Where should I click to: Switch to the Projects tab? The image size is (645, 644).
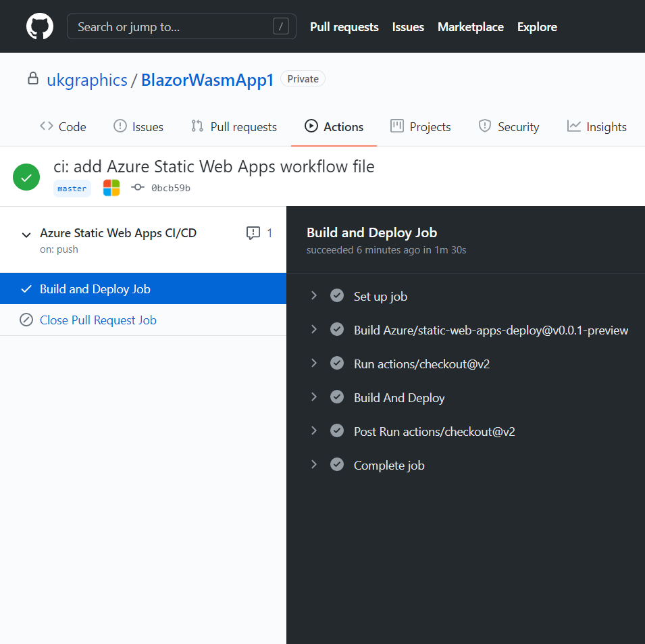tap(420, 126)
